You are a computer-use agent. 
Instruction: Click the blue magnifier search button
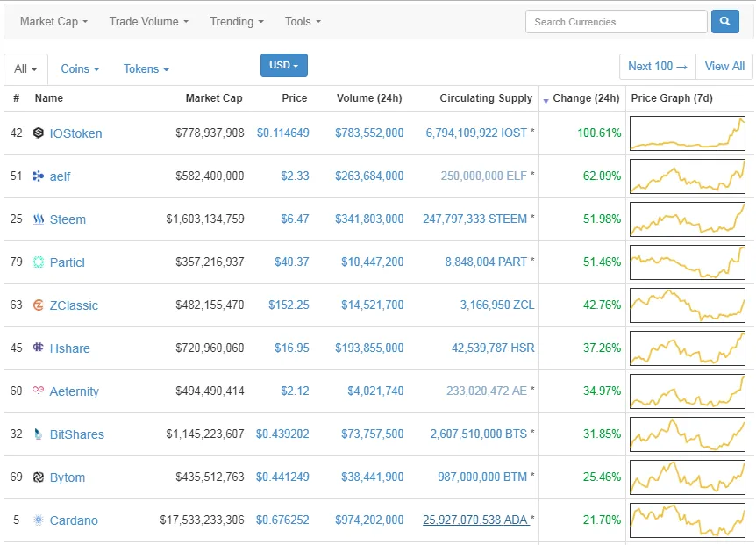[x=724, y=22]
